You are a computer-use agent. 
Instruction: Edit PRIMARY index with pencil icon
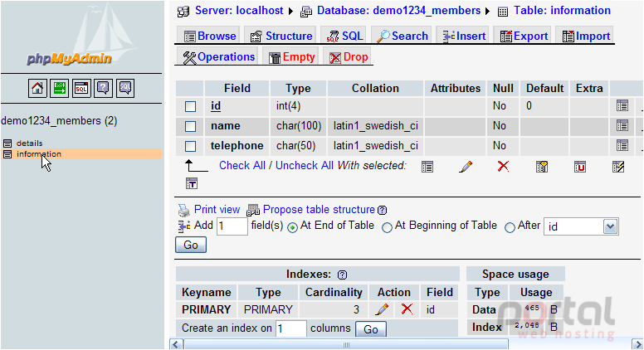point(382,309)
